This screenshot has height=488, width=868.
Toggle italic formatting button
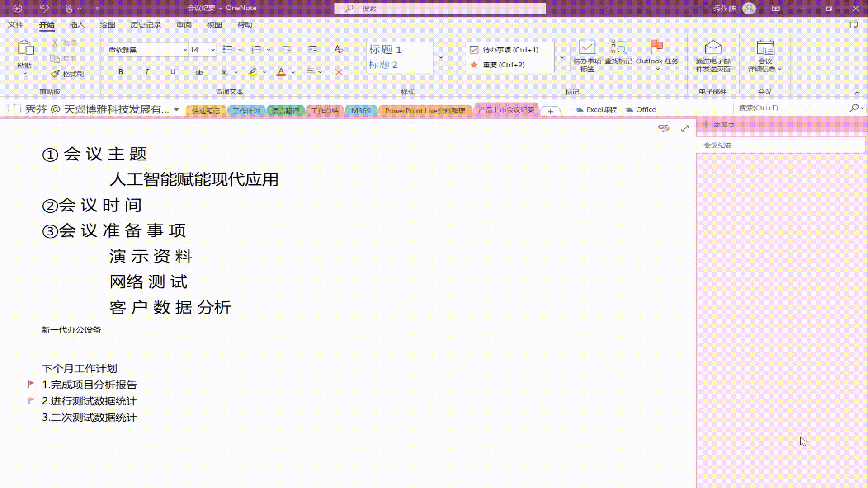tap(146, 72)
